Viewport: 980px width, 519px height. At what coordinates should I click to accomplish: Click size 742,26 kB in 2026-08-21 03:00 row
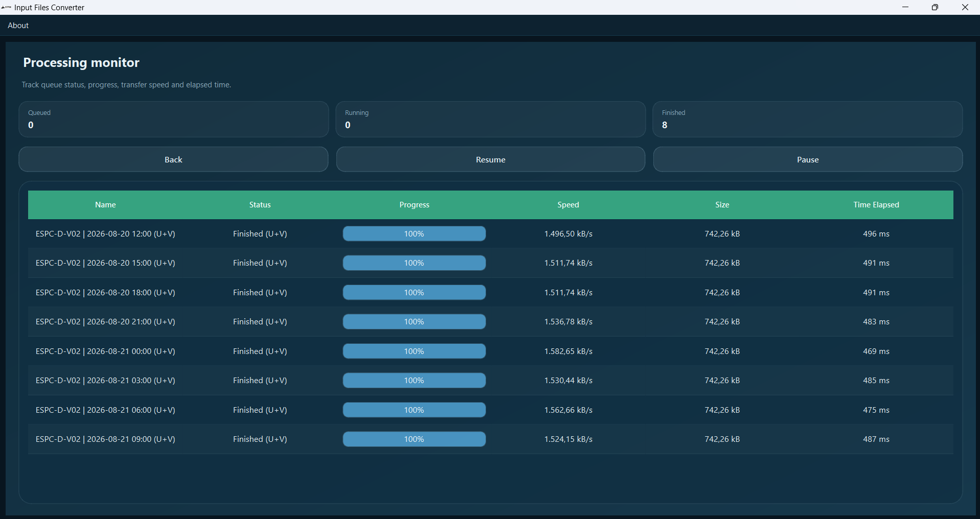pyautogui.click(x=722, y=381)
